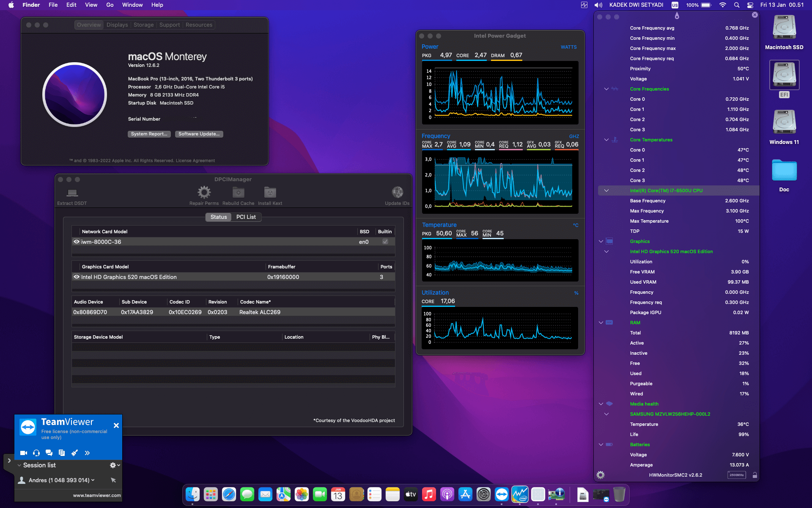Open HWMonitorSMC2 settings gear
812x508 pixels.
point(601,475)
